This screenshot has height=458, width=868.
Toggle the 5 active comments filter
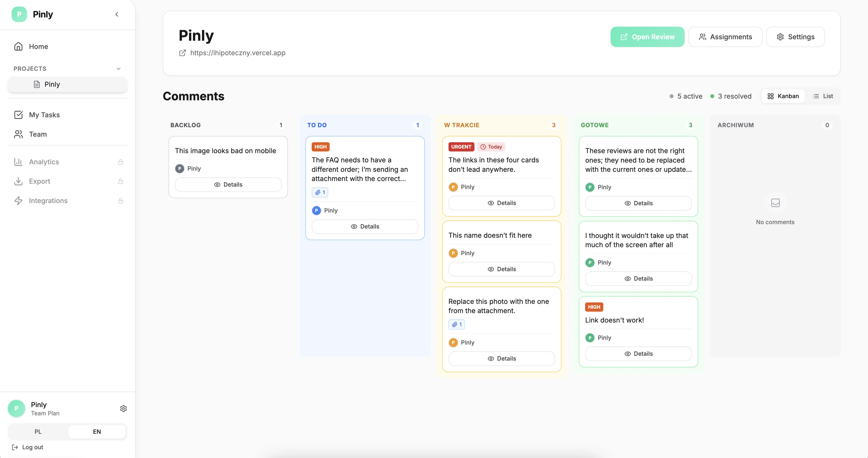click(x=686, y=96)
